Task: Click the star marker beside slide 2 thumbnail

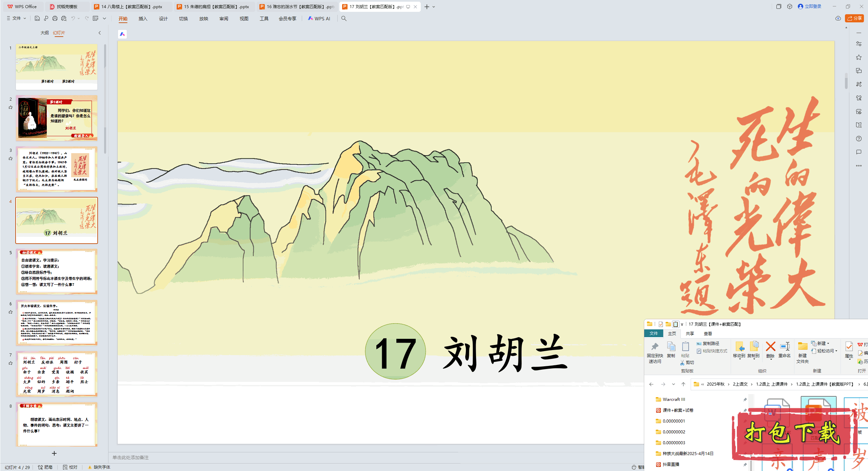Action: click(11, 107)
